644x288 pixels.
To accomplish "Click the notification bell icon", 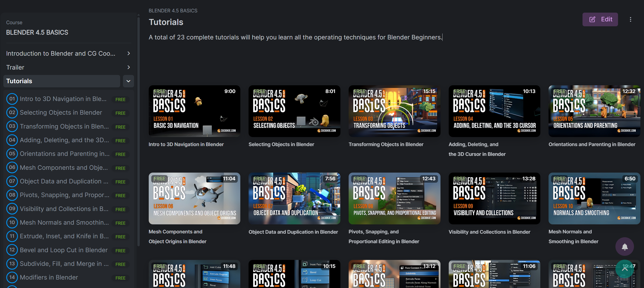I will (625, 247).
